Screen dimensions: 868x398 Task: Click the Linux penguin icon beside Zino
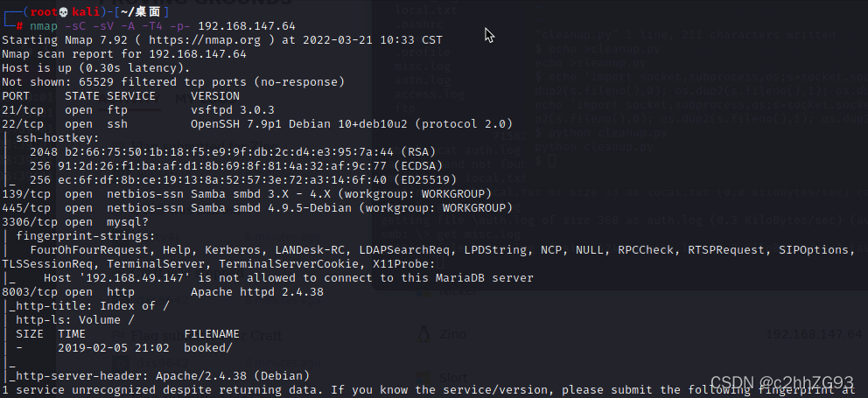coord(423,334)
